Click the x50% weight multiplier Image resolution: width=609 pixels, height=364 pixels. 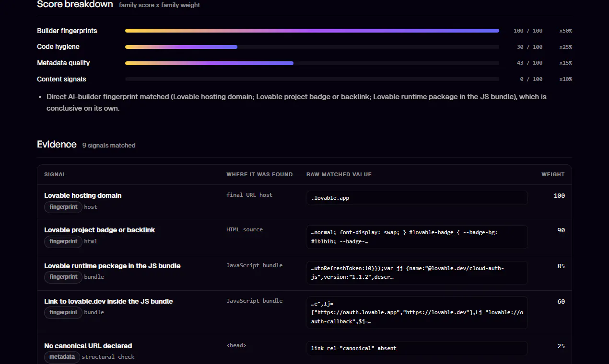(x=565, y=31)
